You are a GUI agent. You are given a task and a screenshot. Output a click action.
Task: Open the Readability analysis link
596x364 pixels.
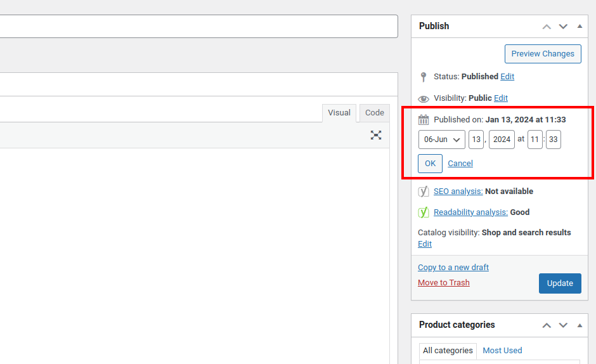[470, 212]
